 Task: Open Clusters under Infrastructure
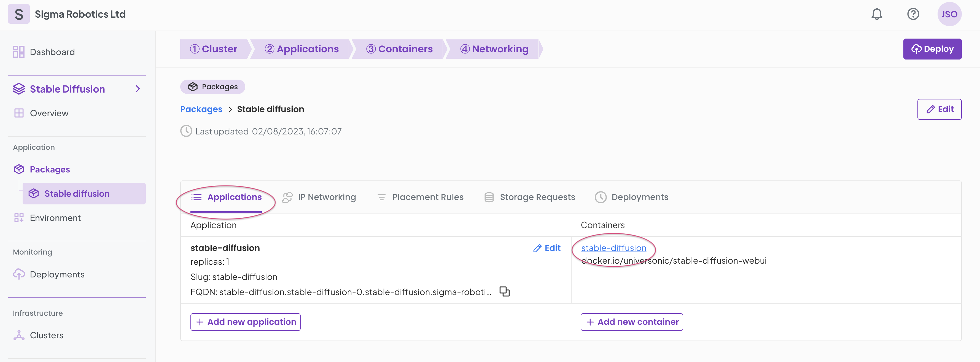click(x=46, y=335)
